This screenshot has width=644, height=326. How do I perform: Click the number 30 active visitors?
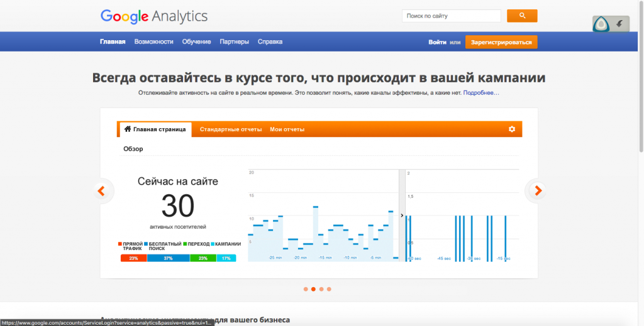point(178,206)
